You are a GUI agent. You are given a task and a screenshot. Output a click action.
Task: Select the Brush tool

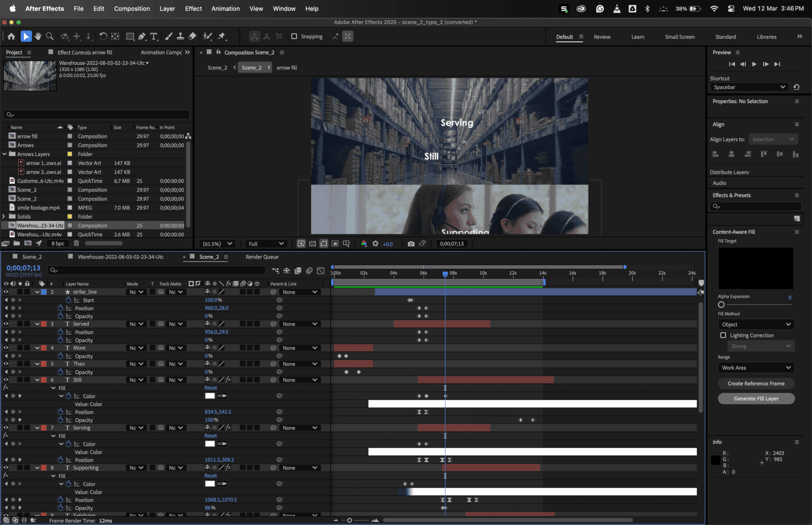click(x=168, y=36)
